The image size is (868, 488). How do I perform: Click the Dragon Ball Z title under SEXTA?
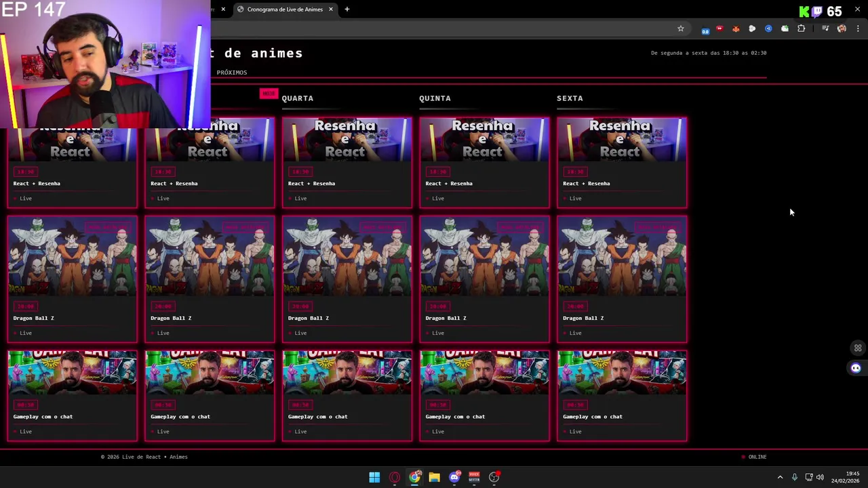pos(583,318)
